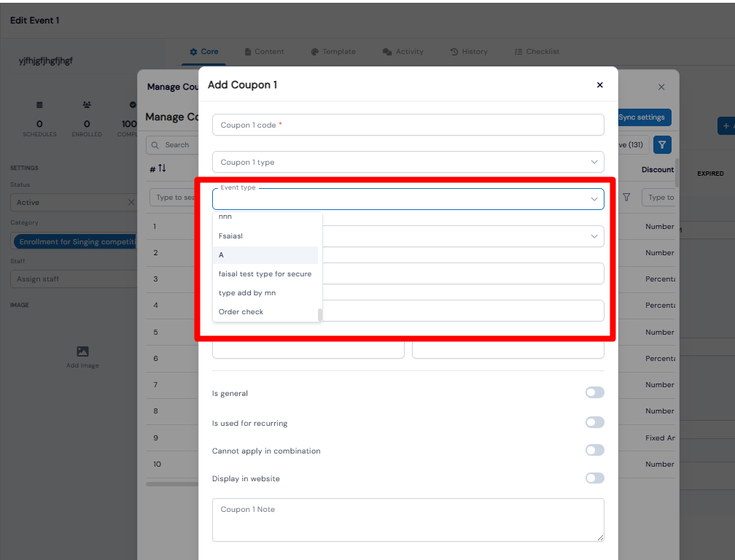
Task: Close the Add Coupon 1 dialog
Action: 599,85
